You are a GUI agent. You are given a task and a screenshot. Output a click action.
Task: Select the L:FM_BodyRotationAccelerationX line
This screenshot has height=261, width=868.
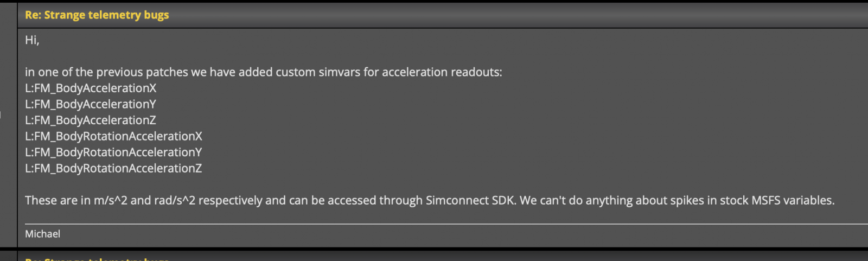(x=113, y=136)
